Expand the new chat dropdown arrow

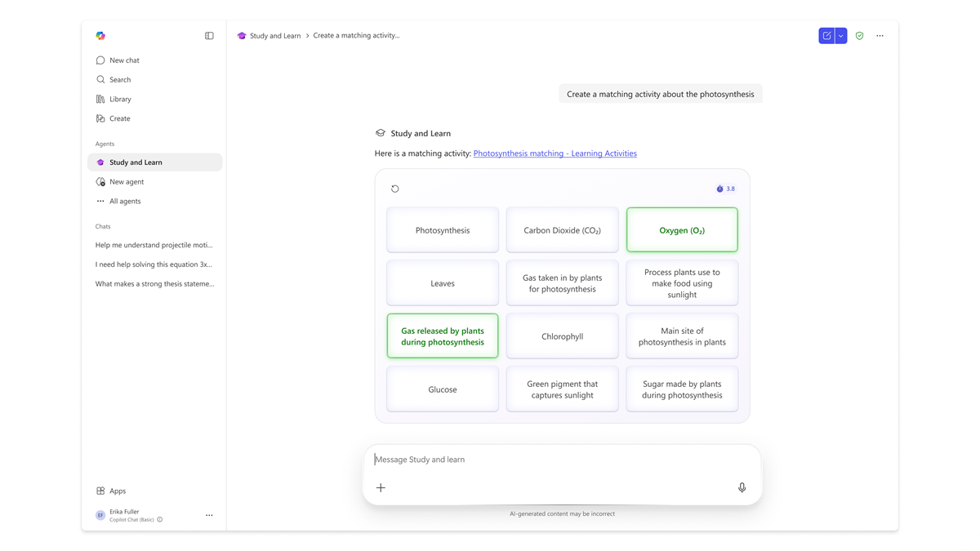click(x=840, y=36)
